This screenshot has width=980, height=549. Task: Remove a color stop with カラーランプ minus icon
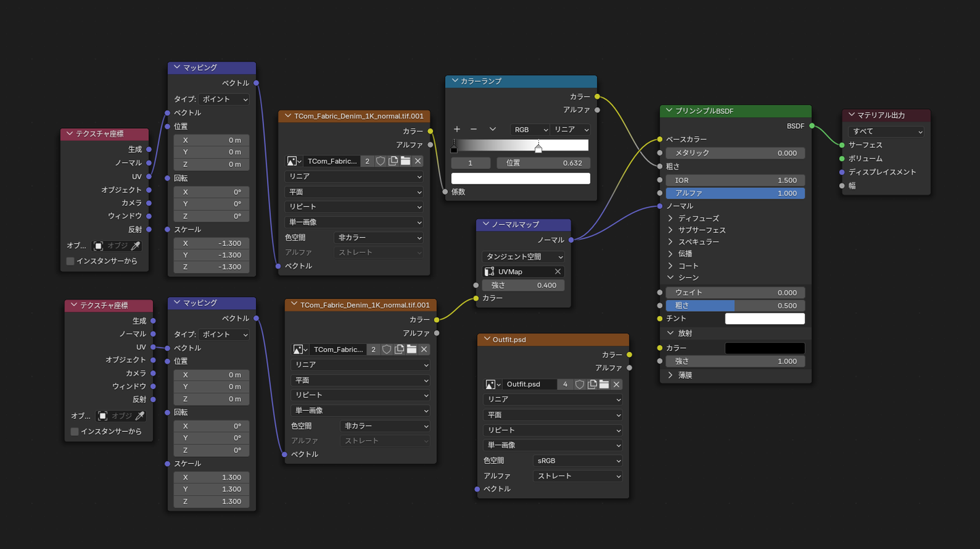[x=474, y=129]
